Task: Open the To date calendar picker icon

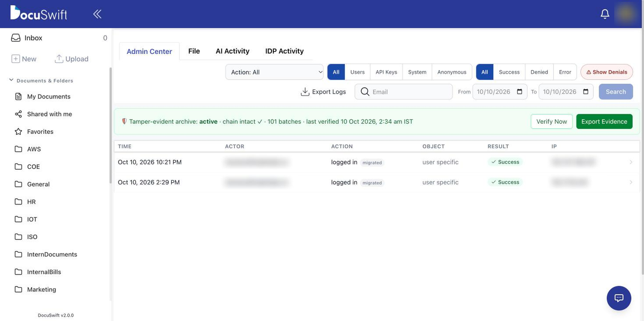Action: tap(586, 91)
